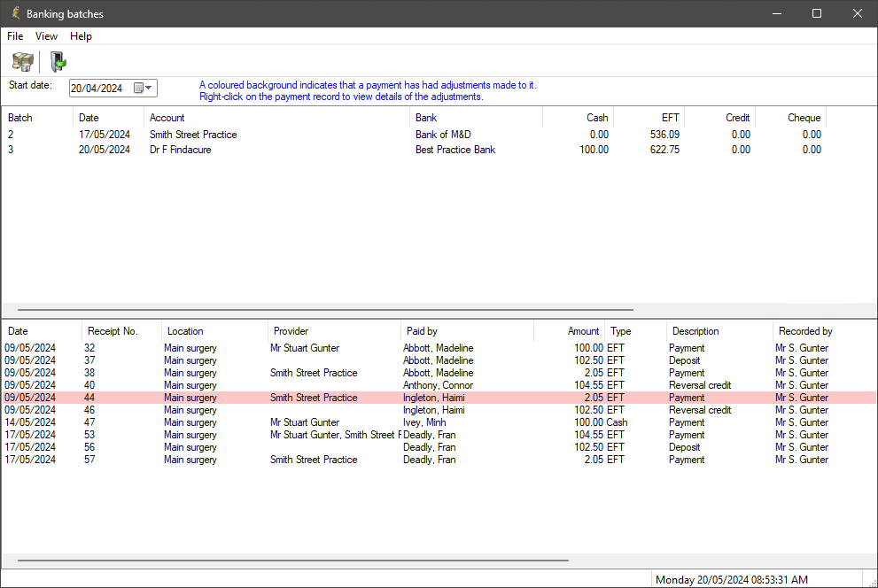Click the exit door icon in toolbar
This screenshot has width=878, height=588.
click(x=58, y=61)
